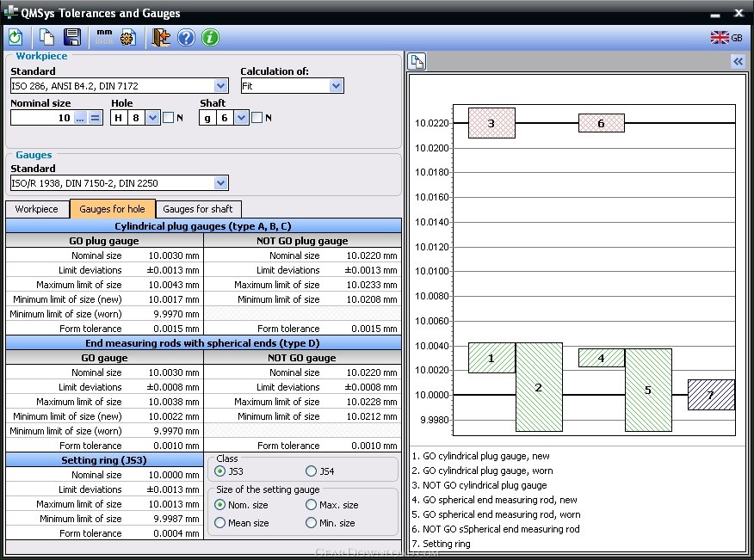Screen dimensions: 754x560
Task: Click the Shaft grade field showing 6
Action: (225, 118)
